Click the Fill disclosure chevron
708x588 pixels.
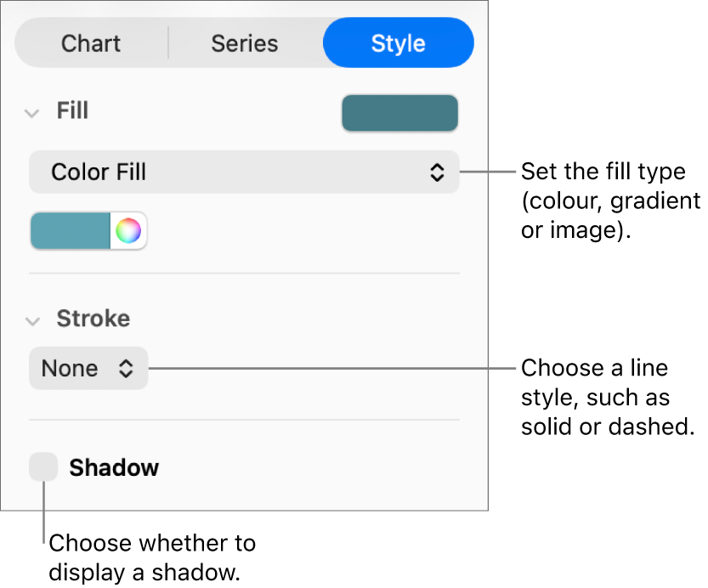(32, 111)
